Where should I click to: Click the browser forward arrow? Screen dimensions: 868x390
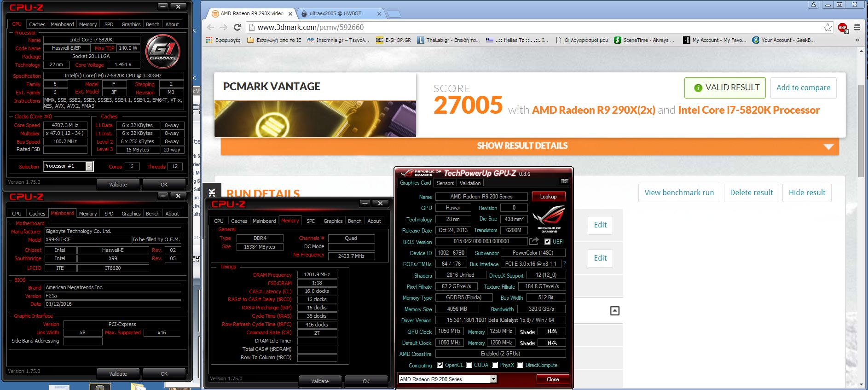(x=224, y=27)
